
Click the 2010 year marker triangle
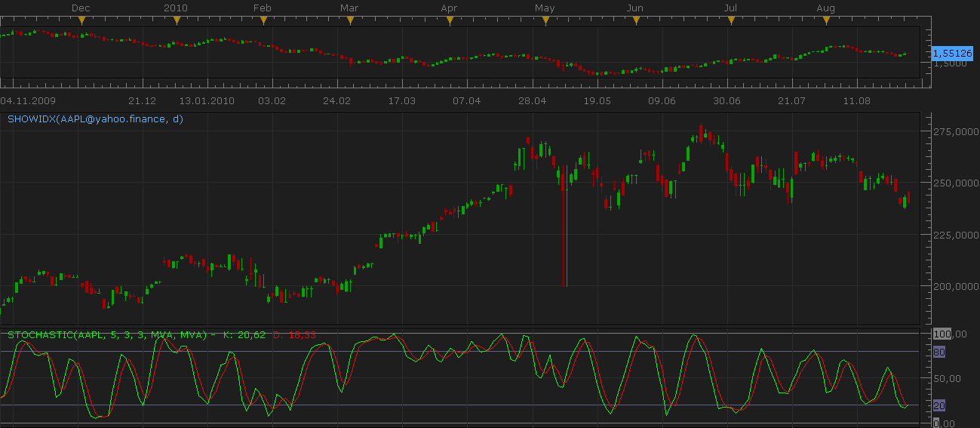click(177, 21)
